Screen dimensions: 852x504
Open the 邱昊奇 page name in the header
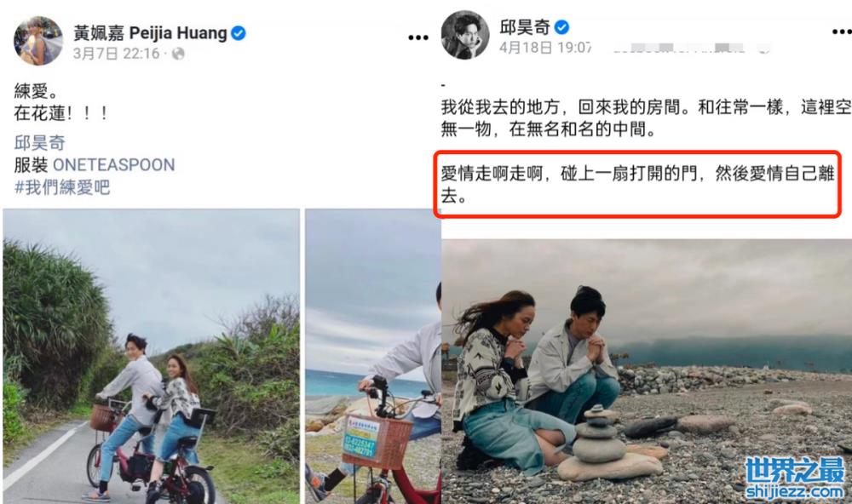[525, 26]
